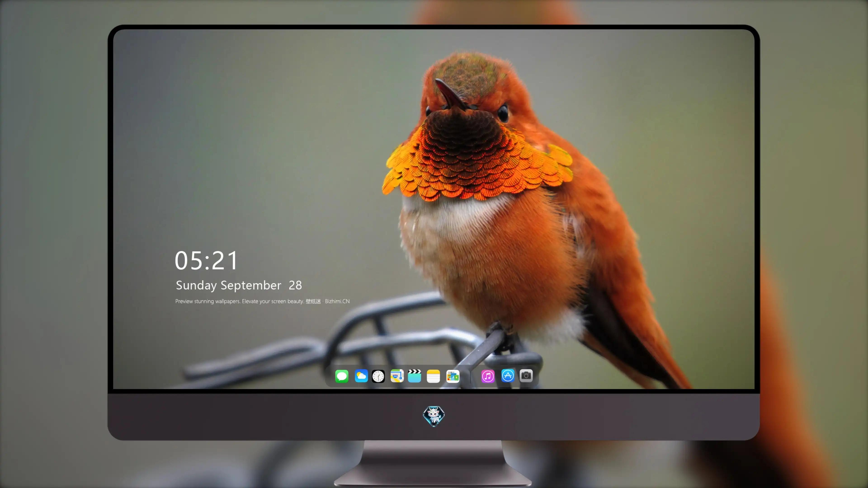The height and width of the screenshot is (488, 868).
Task: Select the date 'Sunday September 28'
Action: point(239,285)
